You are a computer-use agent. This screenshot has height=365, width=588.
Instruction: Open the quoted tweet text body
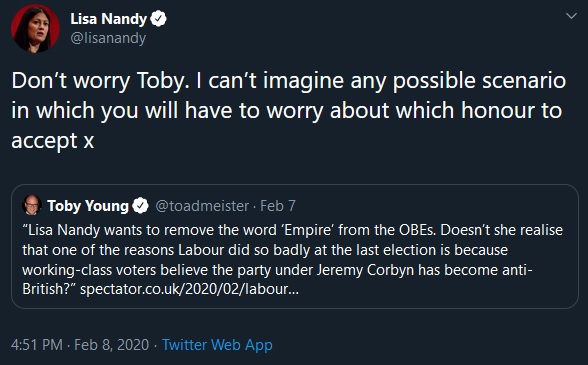pyautogui.click(x=292, y=259)
